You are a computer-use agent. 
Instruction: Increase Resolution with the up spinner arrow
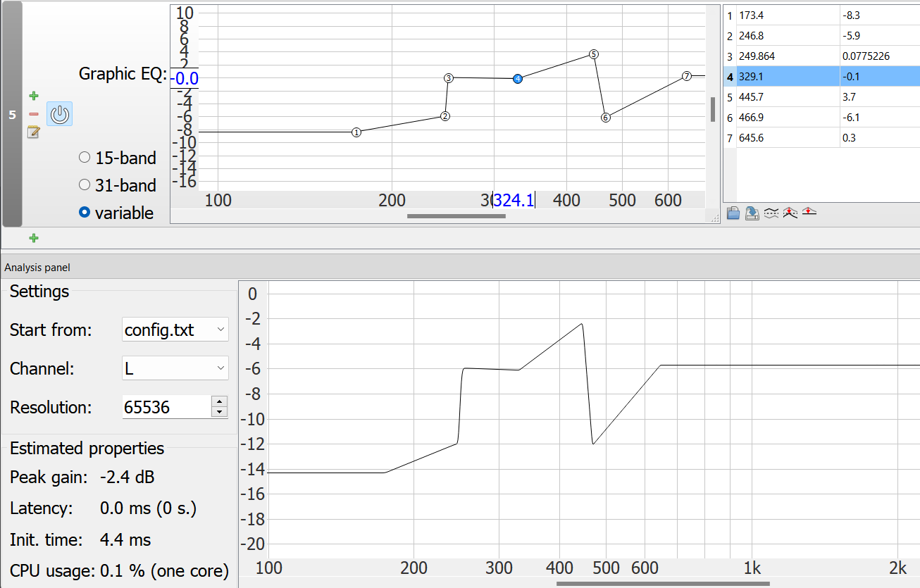[x=220, y=401]
